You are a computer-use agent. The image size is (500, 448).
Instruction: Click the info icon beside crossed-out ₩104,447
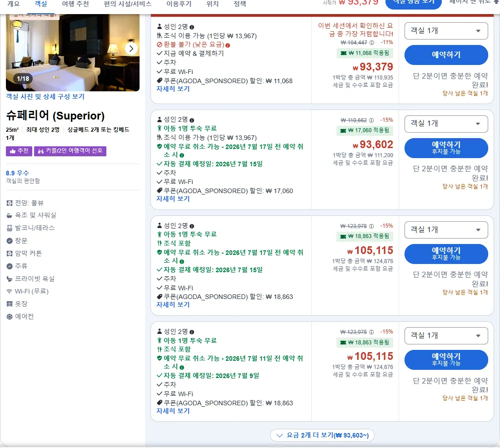click(x=372, y=43)
